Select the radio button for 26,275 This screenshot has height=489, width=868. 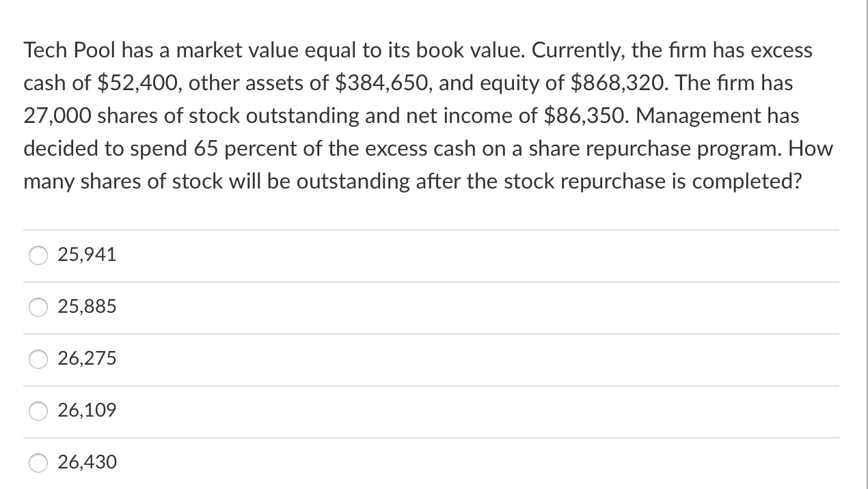point(38,360)
